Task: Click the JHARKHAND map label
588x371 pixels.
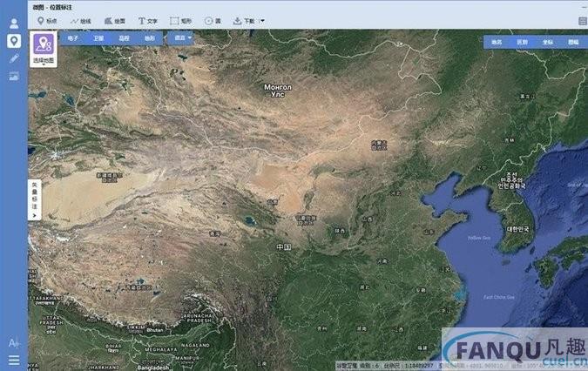Action: [x=104, y=368]
